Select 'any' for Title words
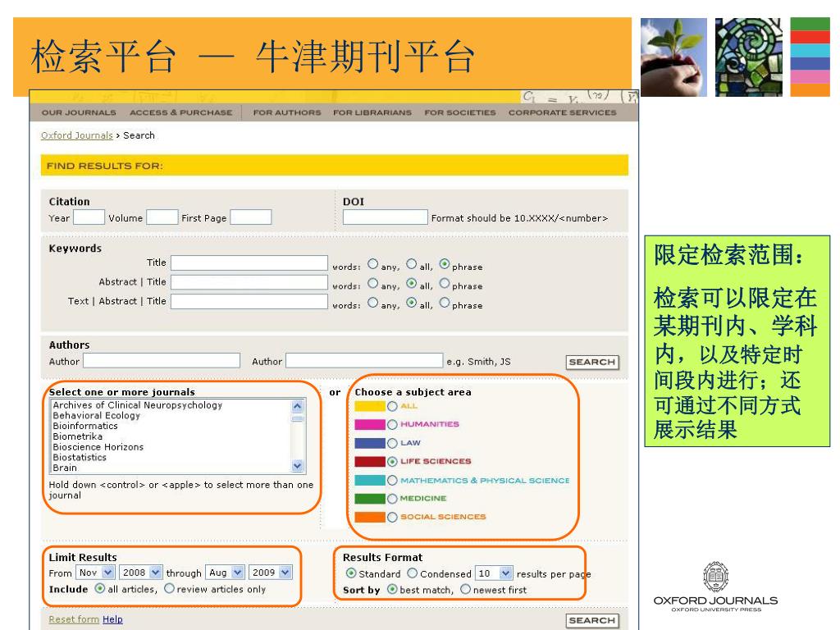 tap(373, 264)
